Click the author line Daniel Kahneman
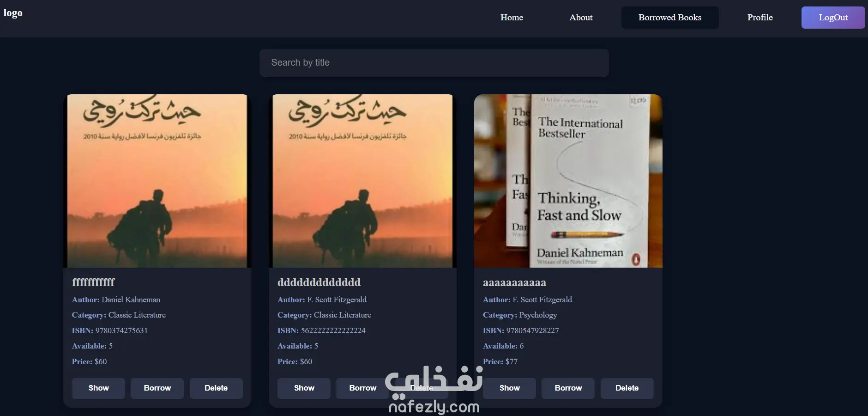The height and width of the screenshot is (416, 868). [116, 300]
